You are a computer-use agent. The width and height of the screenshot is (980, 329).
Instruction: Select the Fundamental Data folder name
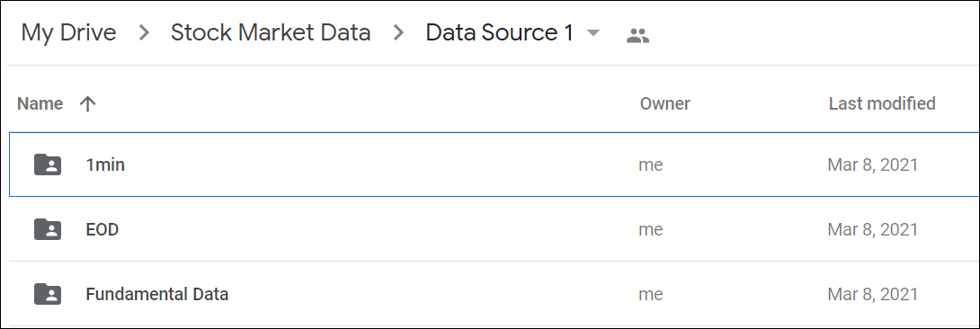(156, 293)
